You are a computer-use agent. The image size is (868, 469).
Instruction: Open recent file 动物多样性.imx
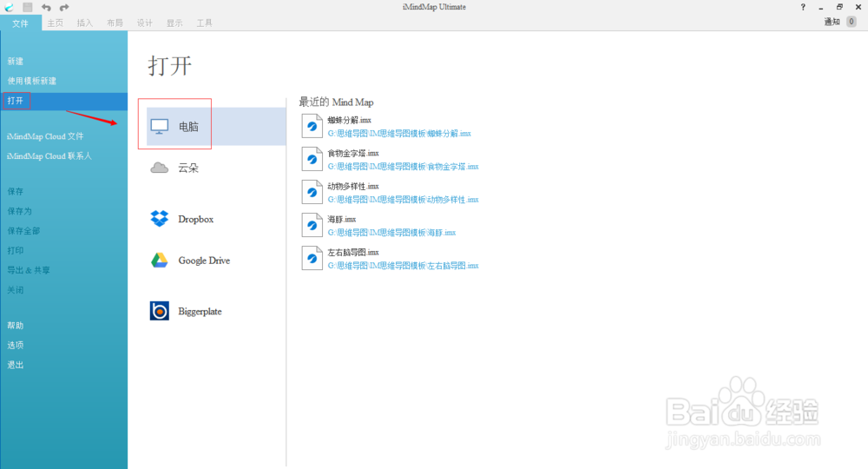(x=353, y=187)
